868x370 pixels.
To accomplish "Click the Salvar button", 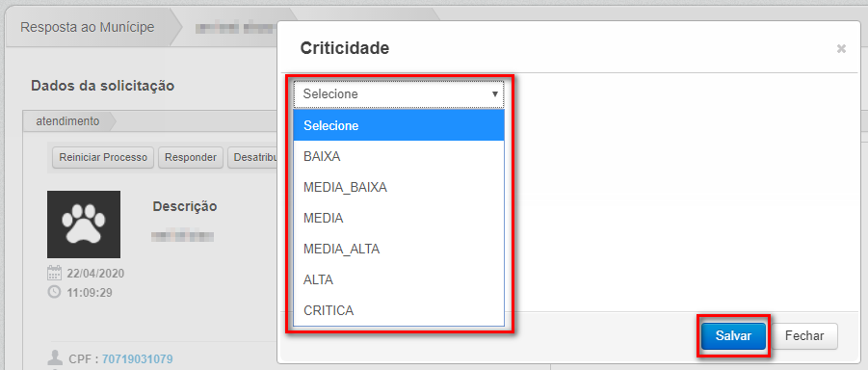I will pyautogui.click(x=733, y=336).
